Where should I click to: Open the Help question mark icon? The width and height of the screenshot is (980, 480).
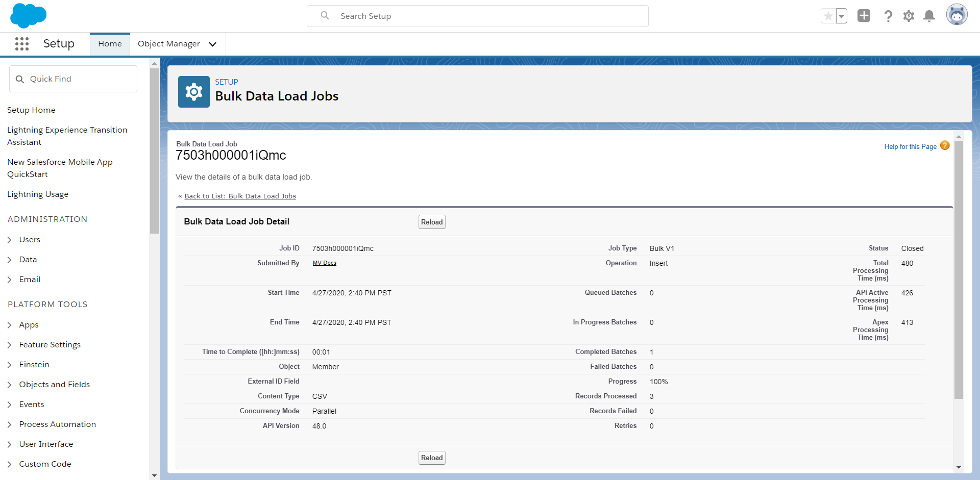tap(888, 16)
